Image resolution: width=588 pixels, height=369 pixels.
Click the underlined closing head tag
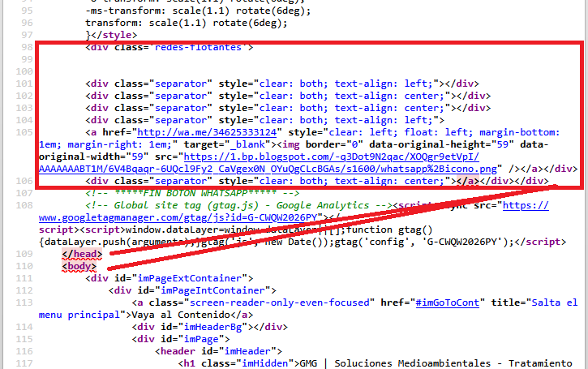tap(82, 254)
